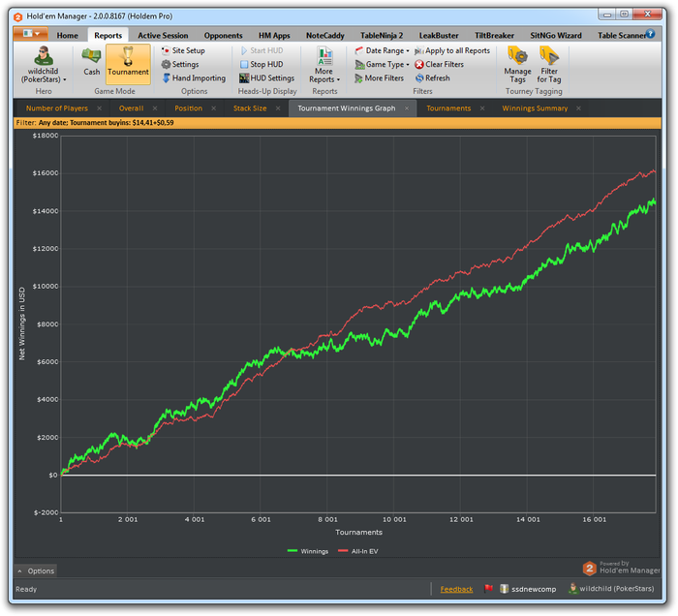Open the wildchild hero avatar icon
Viewport: 678px width, 616px height.
coord(44,56)
